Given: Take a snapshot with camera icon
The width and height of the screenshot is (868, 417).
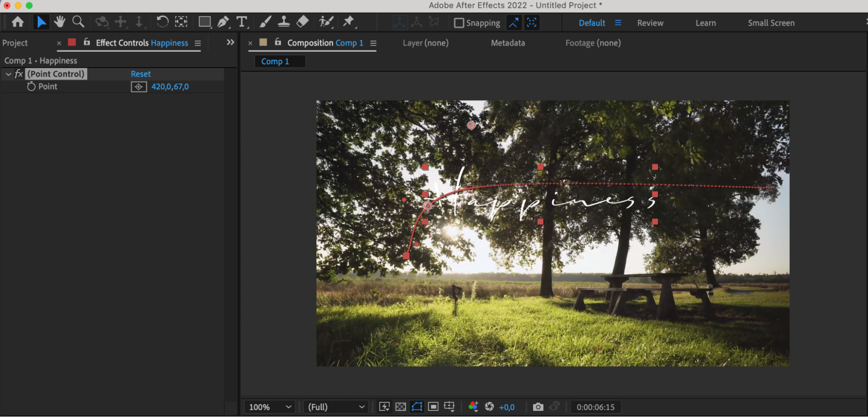Looking at the screenshot, I should pos(538,407).
